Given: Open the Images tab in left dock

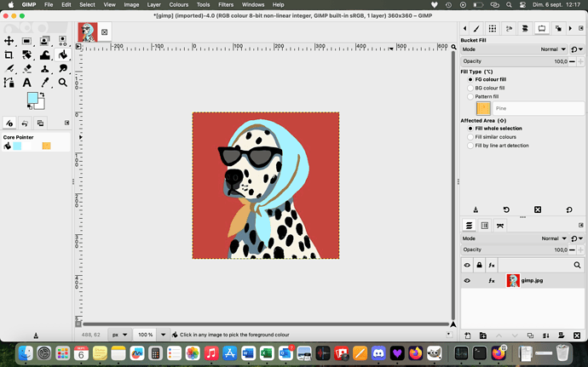Looking at the screenshot, I should [x=40, y=123].
